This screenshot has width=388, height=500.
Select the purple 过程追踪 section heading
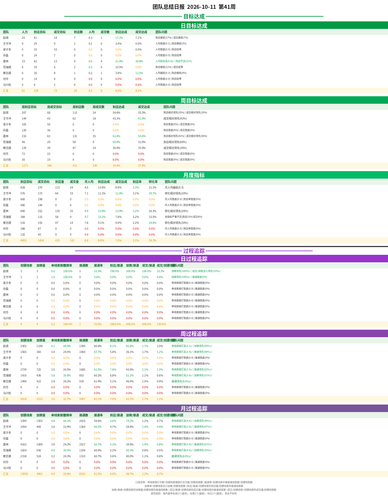tap(194, 251)
